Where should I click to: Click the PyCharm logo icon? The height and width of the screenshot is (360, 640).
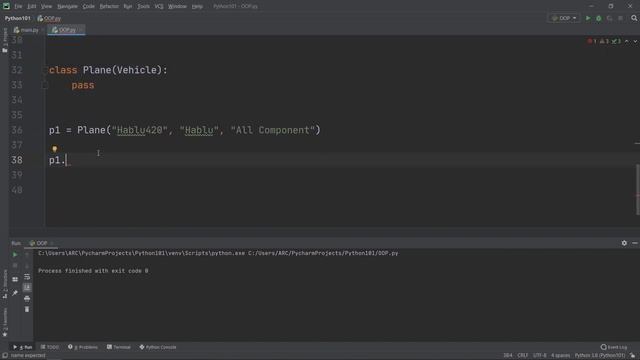pyautogui.click(x=6, y=6)
